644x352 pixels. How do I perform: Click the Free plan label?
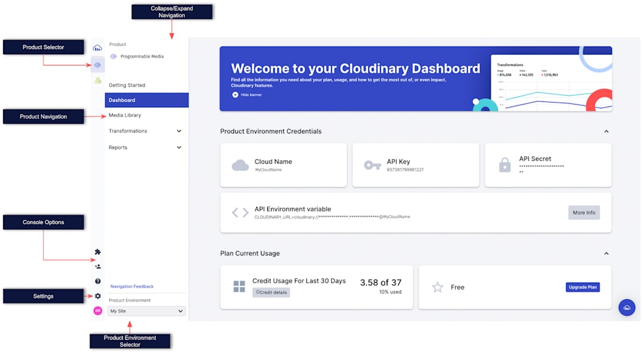click(458, 287)
